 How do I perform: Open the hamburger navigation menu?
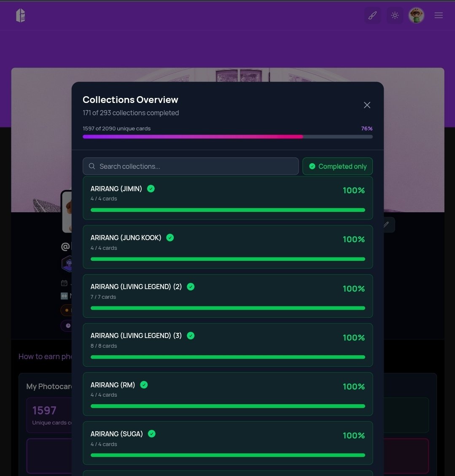(438, 15)
